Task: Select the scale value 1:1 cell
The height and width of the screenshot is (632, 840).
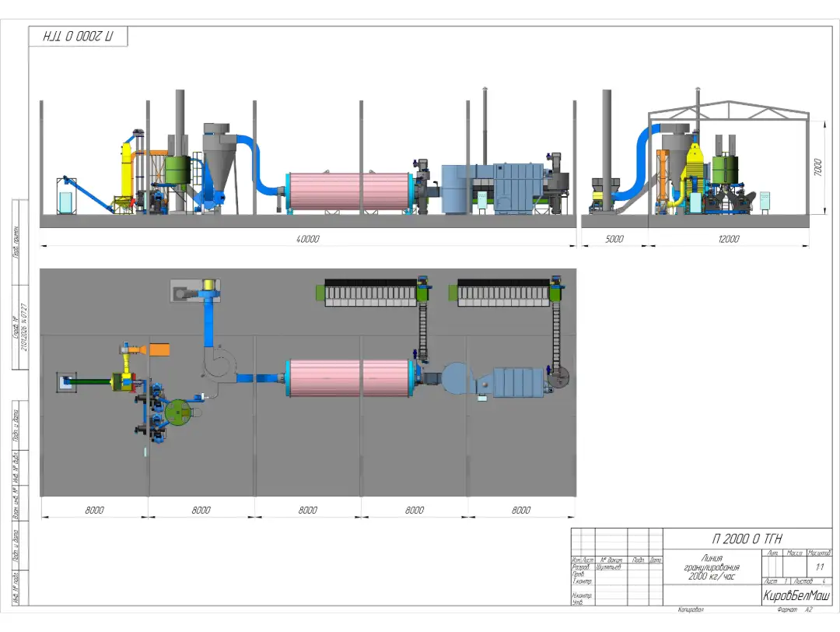Action: (x=819, y=567)
